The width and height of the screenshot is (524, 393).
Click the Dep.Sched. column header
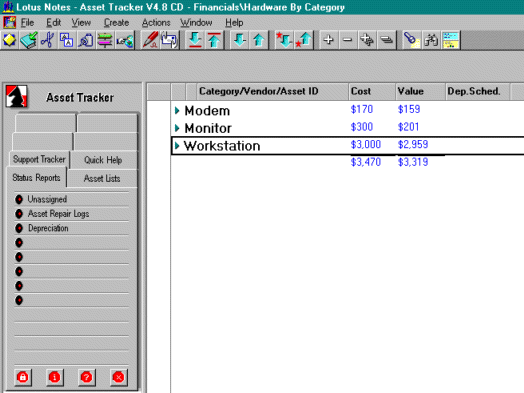coord(478,91)
